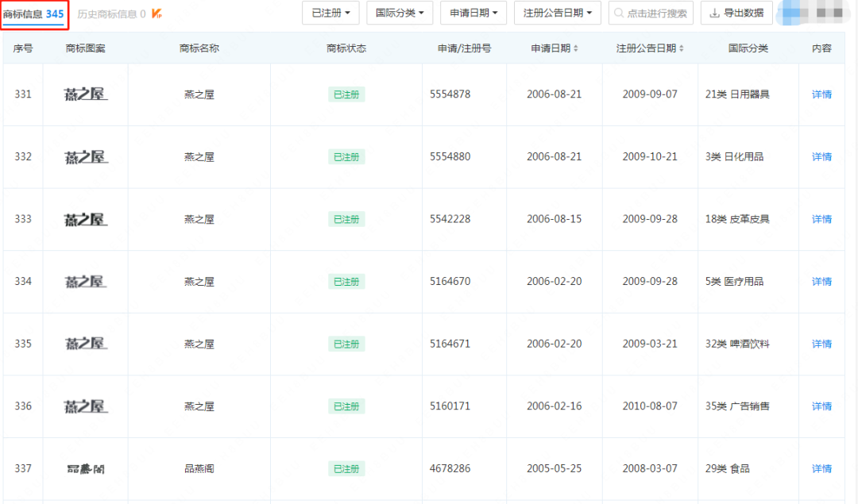Viewport: 858px width, 504px height.
Task: Open 详情 link for row 333
Action: (x=821, y=219)
